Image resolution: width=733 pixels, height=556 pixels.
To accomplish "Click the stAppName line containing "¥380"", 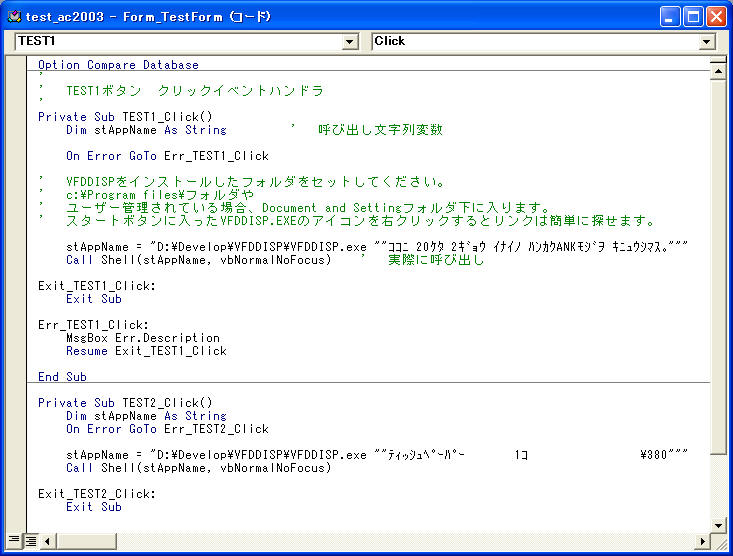I will click(x=377, y=455).
